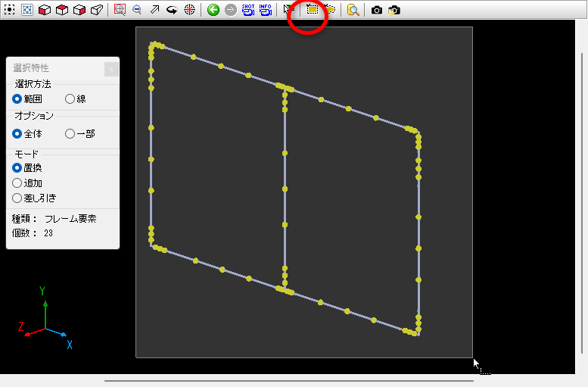Viewport: 588px width, 387px height.
Task: Click the gray forward arrow button
Action: click(231, 10)
